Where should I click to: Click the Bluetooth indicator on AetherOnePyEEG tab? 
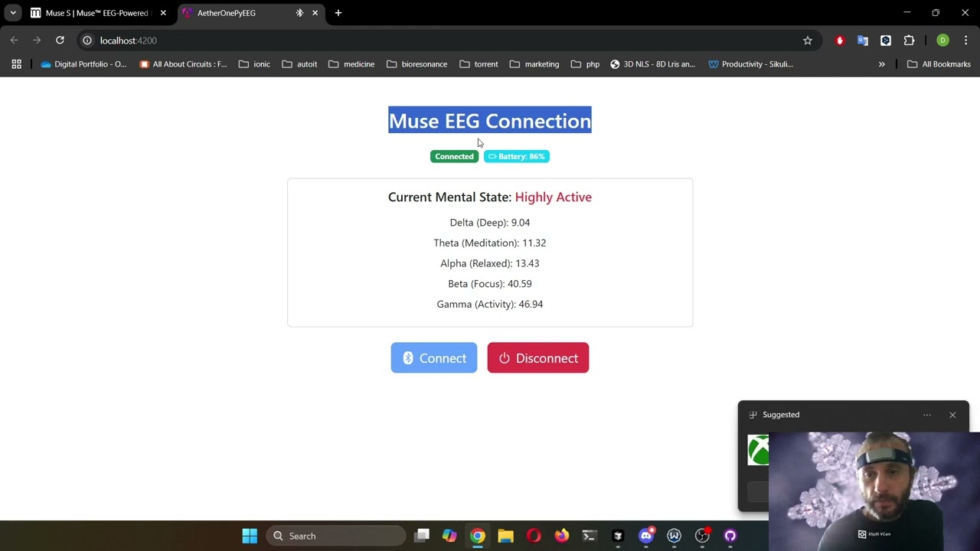click(299, 13)
